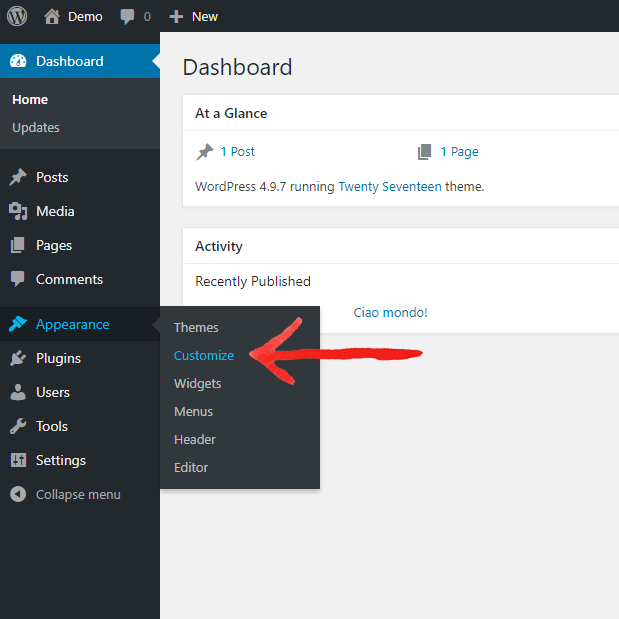Click the At a Glance widget header
Screen dimensions: 619x619
point(401,113)
